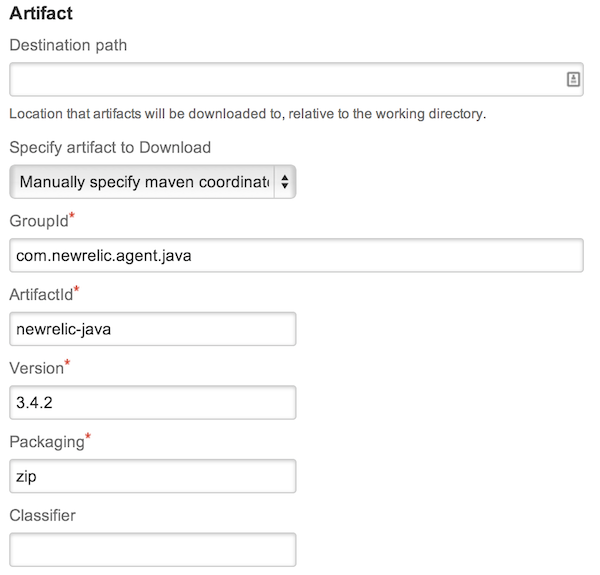Viewport: 600px width, 575px height.
Task: Click the Packaging field showing zip
Action: pos(153,476)
